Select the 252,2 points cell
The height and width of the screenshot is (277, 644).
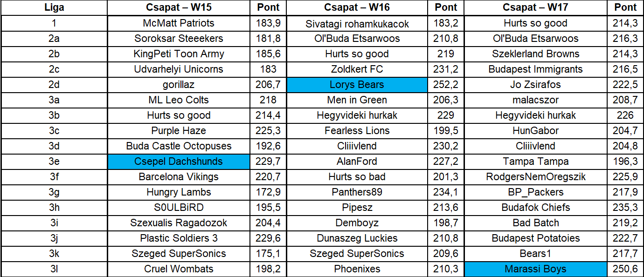(446, 85)
